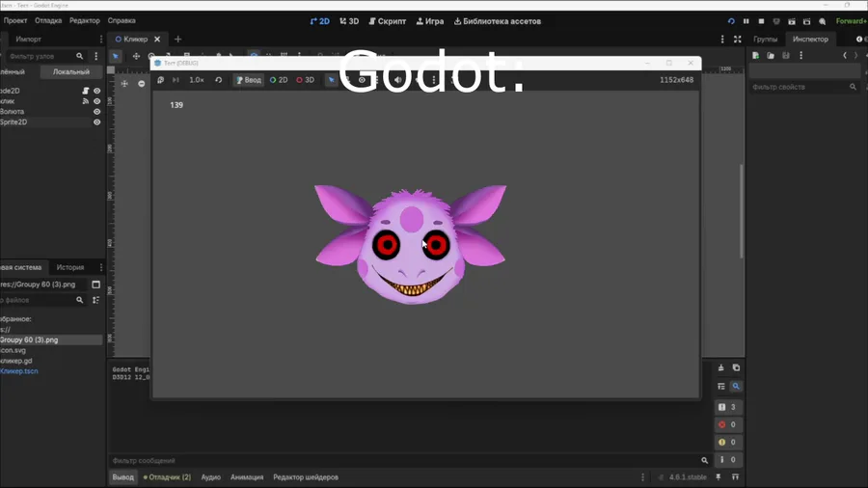Center the viewport view icon
The height and width of the screenshot is (488, 868).
(124, 84)
